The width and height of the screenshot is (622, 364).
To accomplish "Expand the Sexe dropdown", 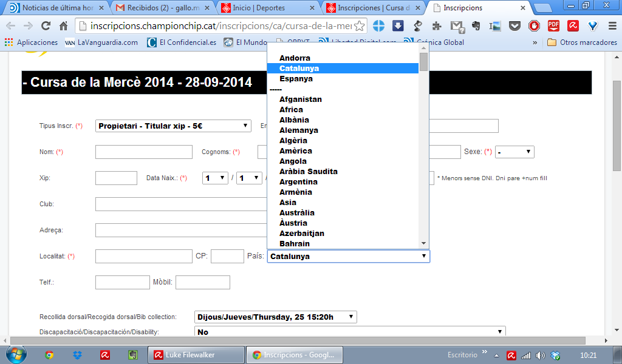I will pos(514,152).
